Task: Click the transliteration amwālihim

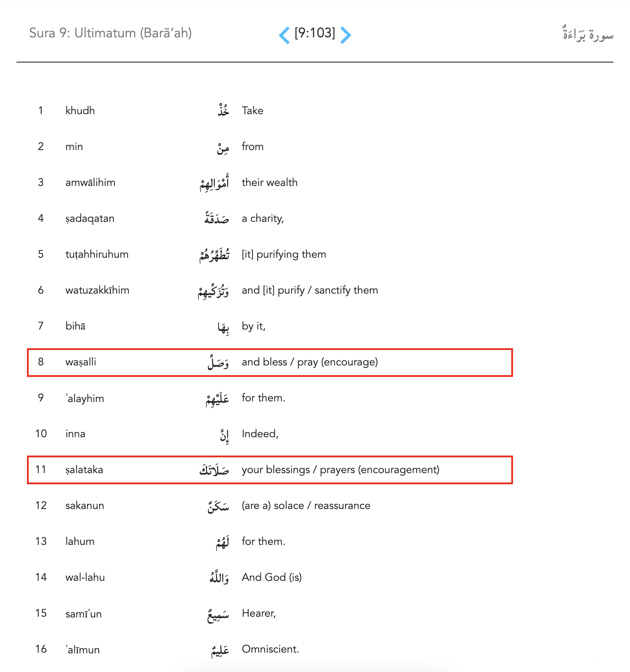Action: (90, 182)
